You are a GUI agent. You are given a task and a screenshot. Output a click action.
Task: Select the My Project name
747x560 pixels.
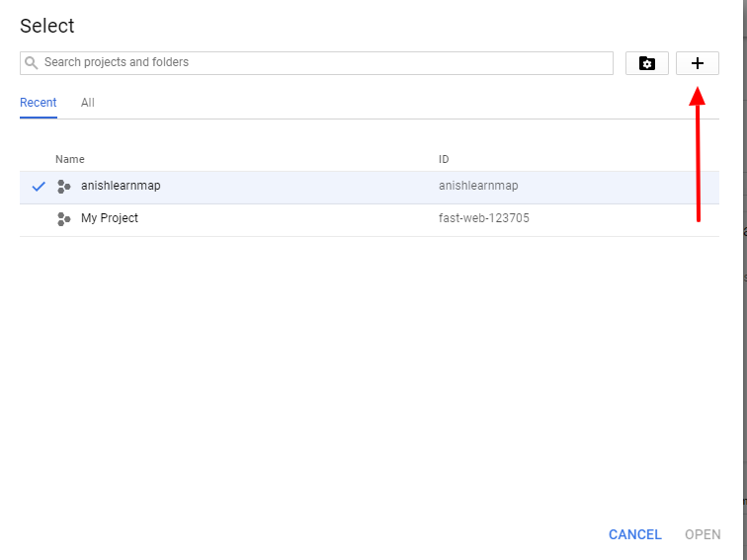pos(110,218)
